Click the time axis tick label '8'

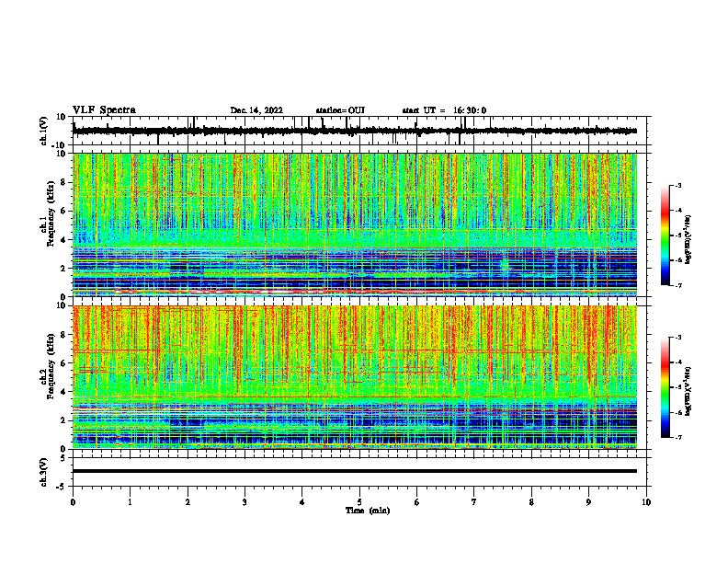(x=531, y=502)
